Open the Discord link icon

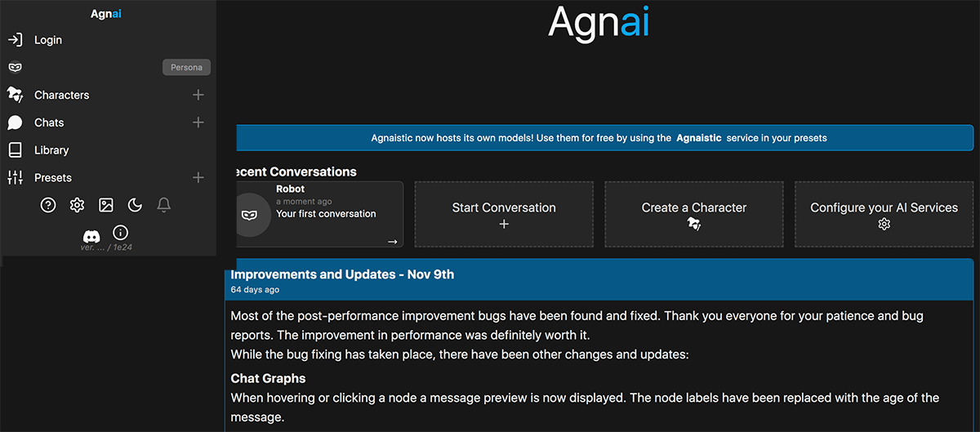(x=91, y=236)
